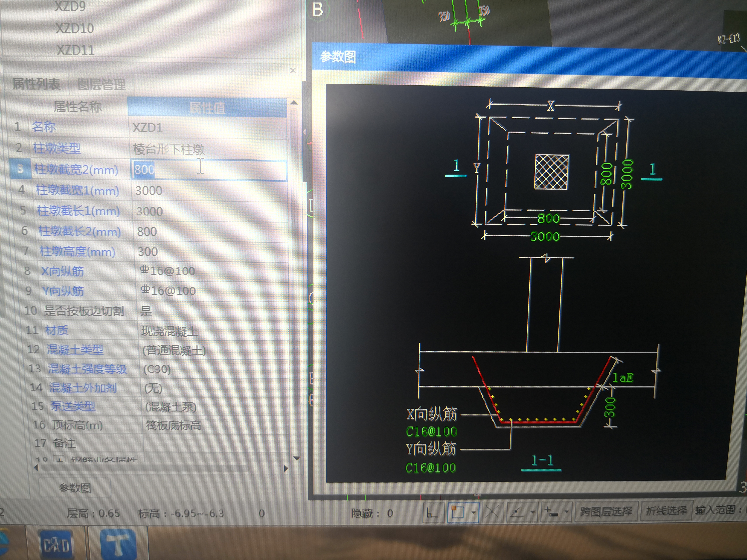Click the 属性值 column header
This screenshot has height=560, width=747.
(207, 108)
